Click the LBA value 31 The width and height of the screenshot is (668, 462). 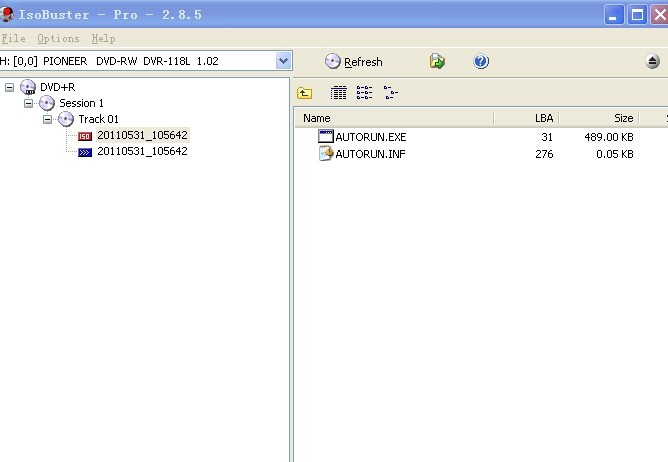tap(547, 137)
